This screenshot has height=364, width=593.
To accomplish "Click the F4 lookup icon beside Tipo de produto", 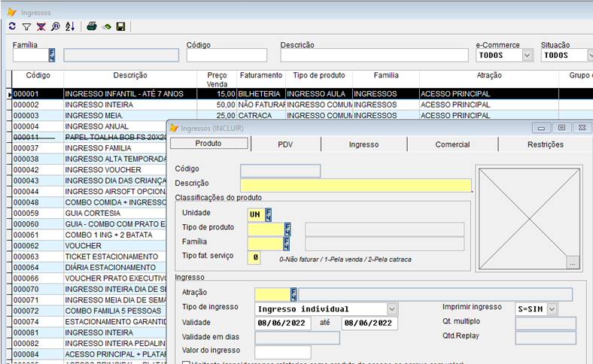I will 286,229.
